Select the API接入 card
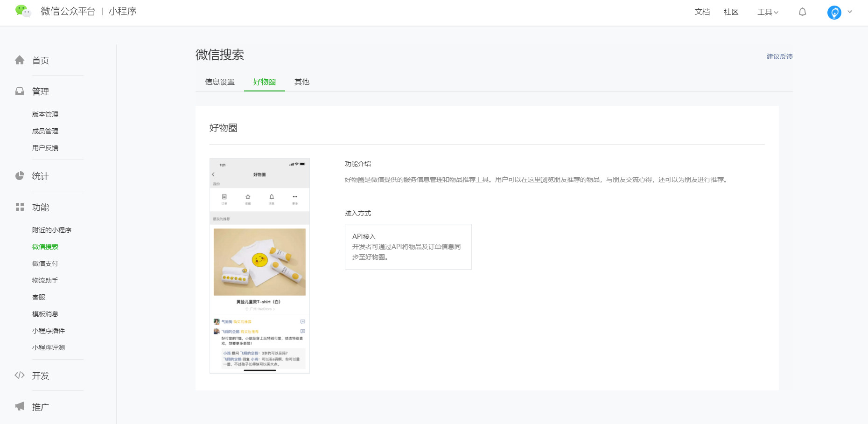This screenshot has width=868, height=424. tap(408, 247)
